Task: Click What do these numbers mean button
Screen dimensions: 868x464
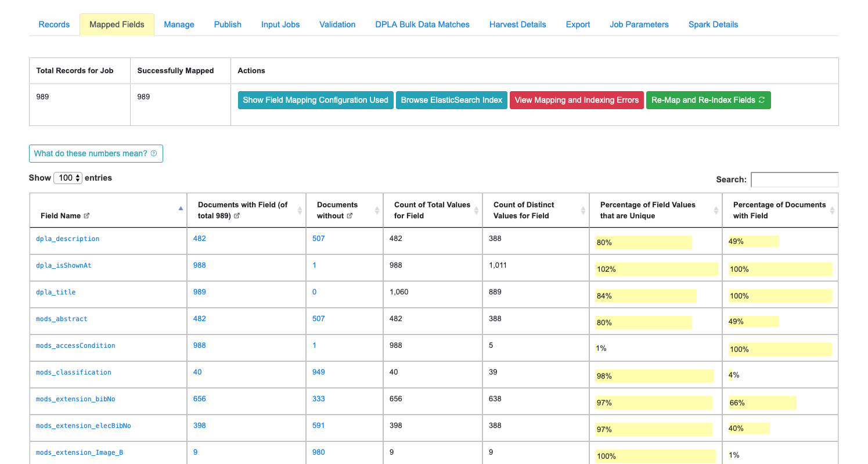Action: (96, 153)
